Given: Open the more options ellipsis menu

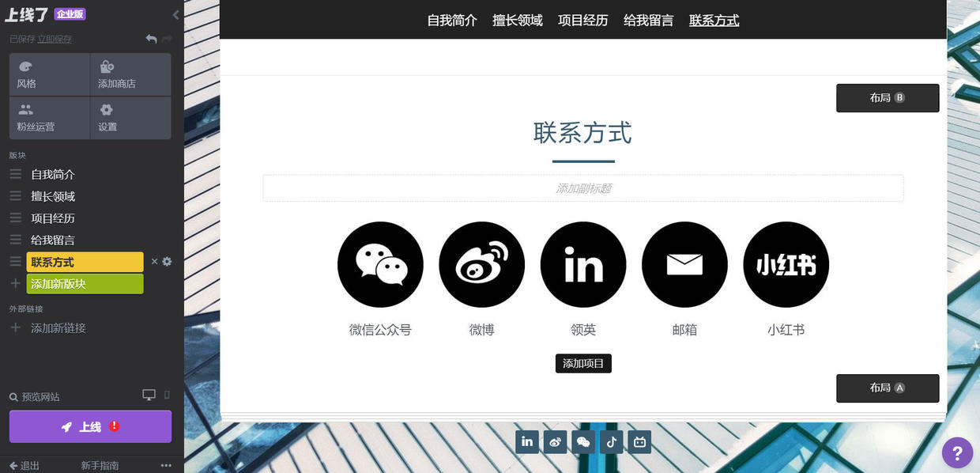Looking at the screenshot, I should (166, 465).
